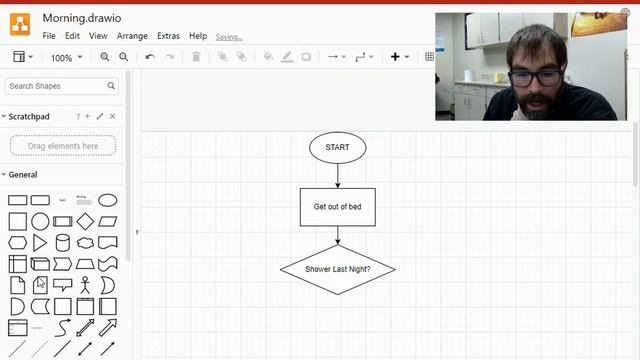Select the Parallelogram shape

[108, 222]
